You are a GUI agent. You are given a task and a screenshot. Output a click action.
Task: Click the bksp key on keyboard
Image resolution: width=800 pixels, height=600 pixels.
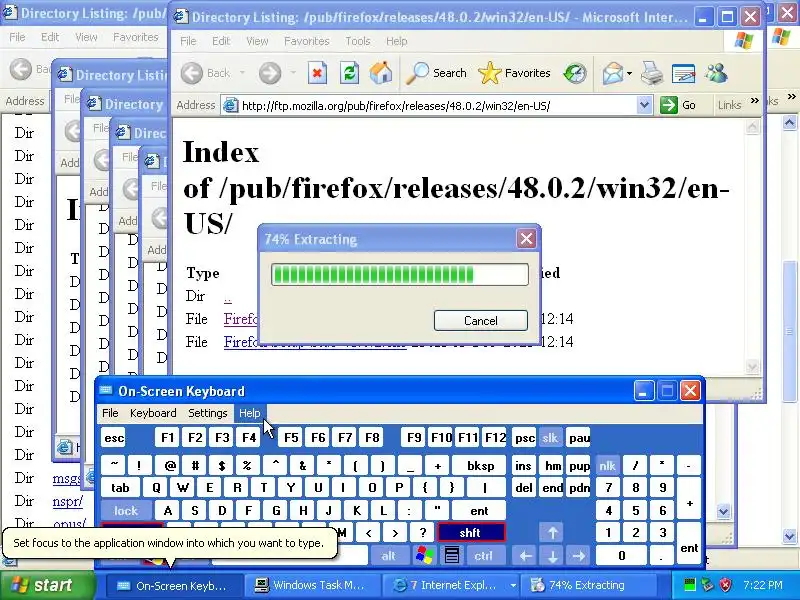point(480,465)
